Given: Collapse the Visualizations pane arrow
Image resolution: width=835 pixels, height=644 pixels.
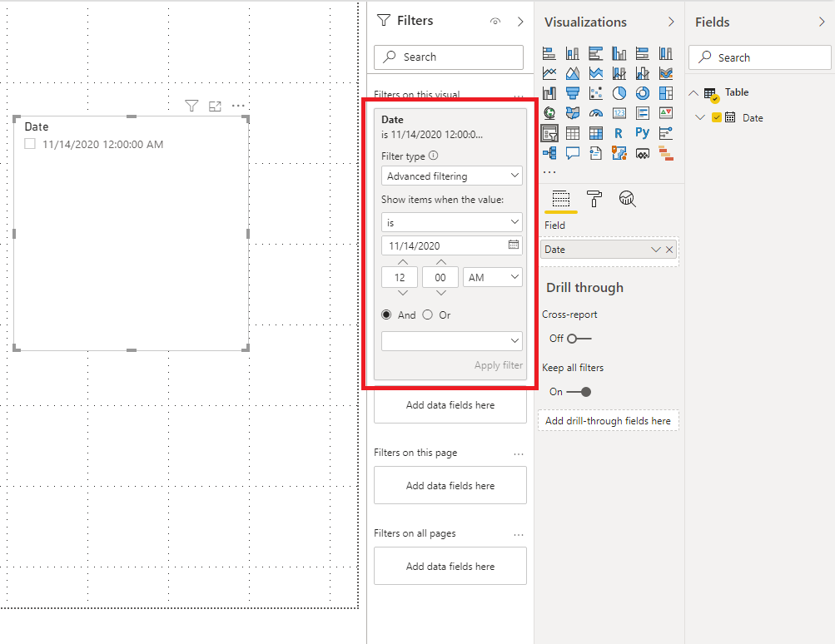Looking at the screenshot, I should pos(671,22).
